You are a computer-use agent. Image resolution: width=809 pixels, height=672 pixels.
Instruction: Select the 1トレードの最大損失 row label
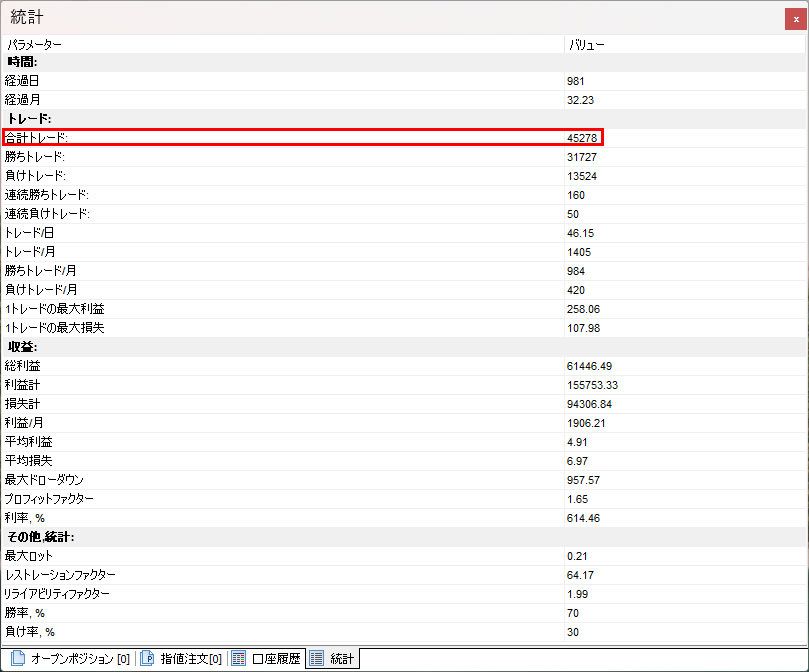coord(55,328)
